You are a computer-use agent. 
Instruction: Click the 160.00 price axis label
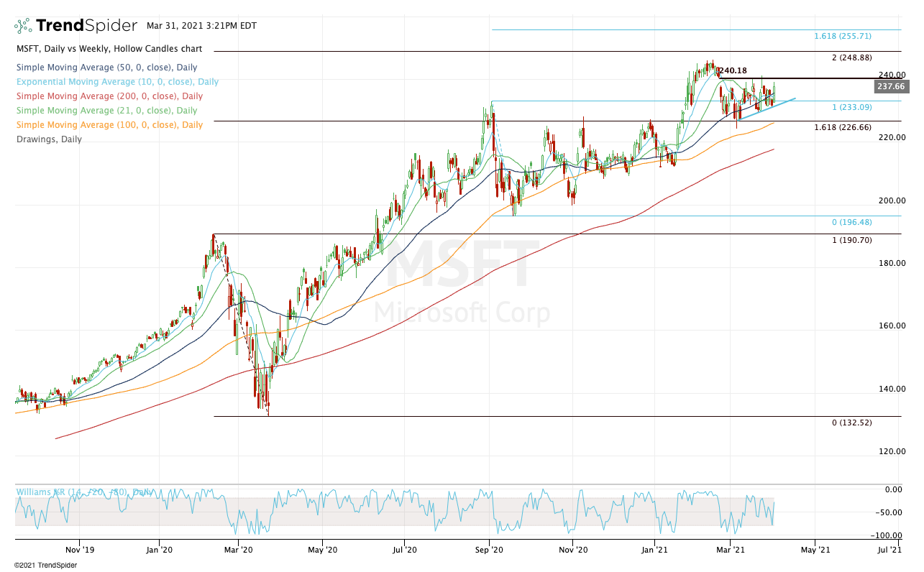[892, 326]
